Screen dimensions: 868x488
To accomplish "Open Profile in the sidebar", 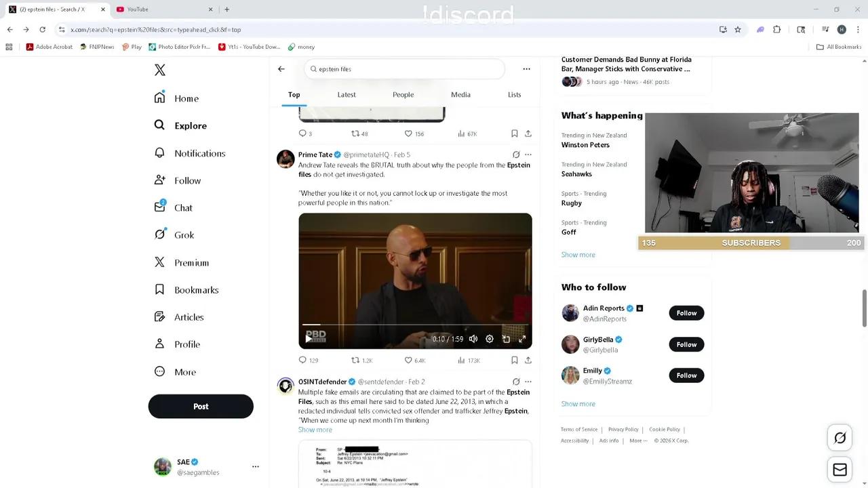I will 177,344.
